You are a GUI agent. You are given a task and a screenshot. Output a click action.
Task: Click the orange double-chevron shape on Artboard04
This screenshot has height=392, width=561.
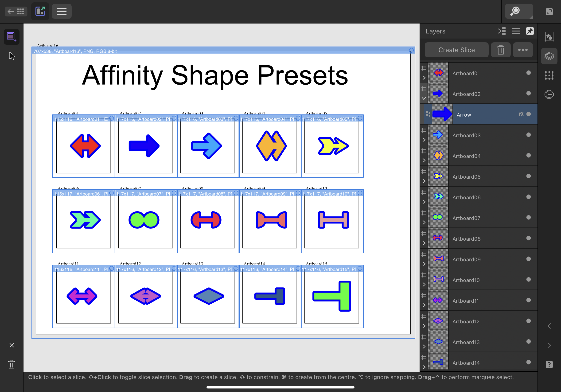(x=271, y=146)
